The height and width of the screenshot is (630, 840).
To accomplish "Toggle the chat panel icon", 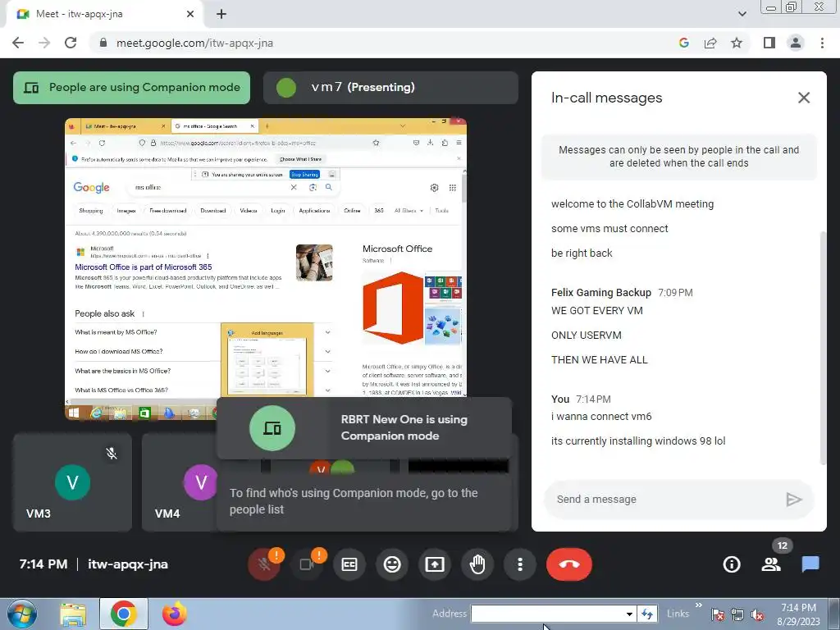I will pyautogui.click(x=810, y=564).
